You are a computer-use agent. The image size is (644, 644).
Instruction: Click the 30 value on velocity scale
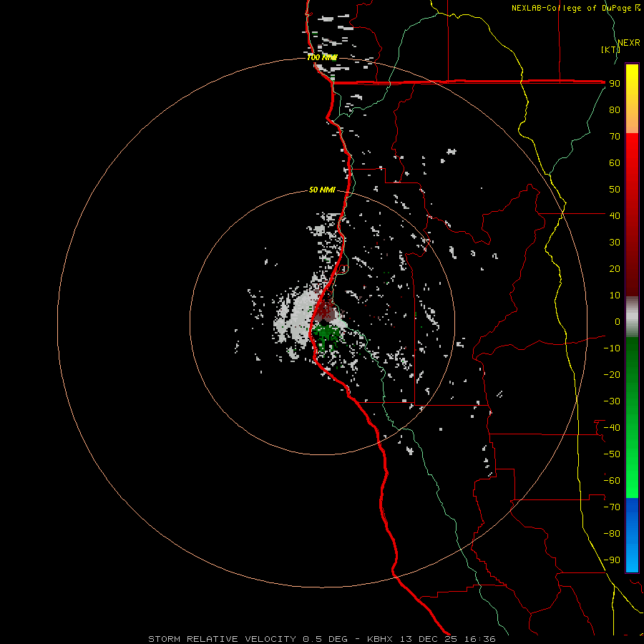pyautogui.click(x=615, y=243)
